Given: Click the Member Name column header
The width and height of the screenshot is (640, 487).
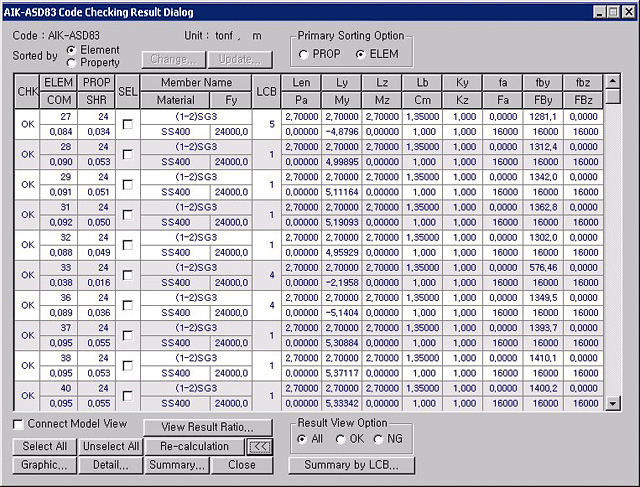Looking at the screenshot, I should coord(196,83).
